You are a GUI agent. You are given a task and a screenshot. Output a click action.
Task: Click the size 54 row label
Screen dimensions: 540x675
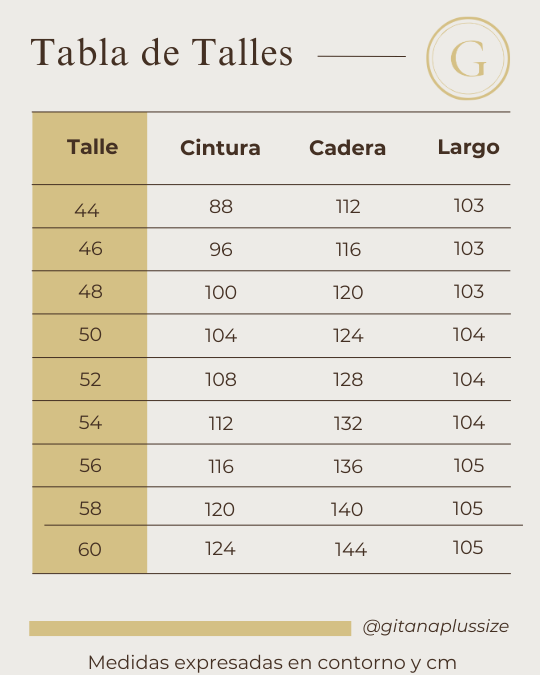tap(90, 422)
